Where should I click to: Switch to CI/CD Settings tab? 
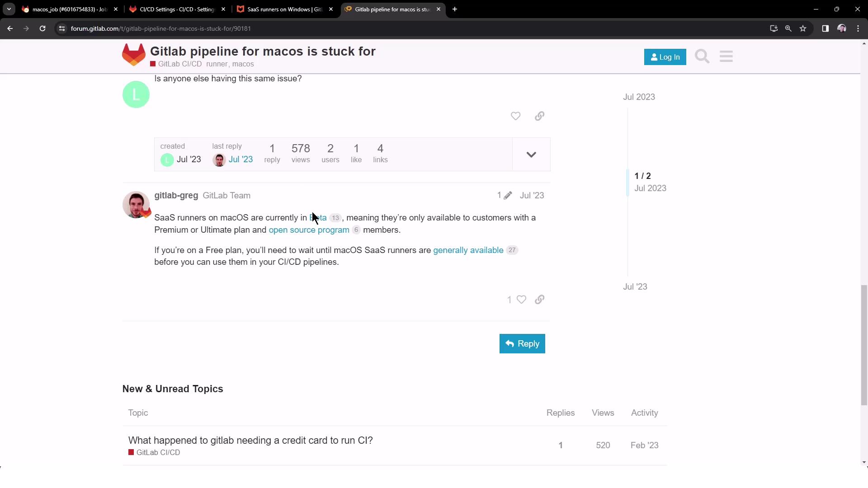176,9
